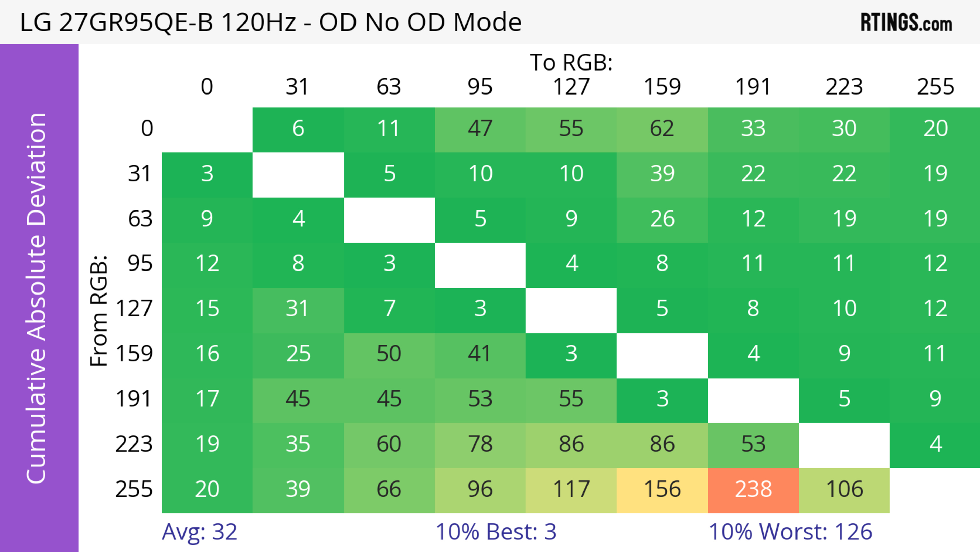The height and width of the screenshot is (552, 980).
Task: Click the 223 row header beside From RGB
Action: (134, 444)
